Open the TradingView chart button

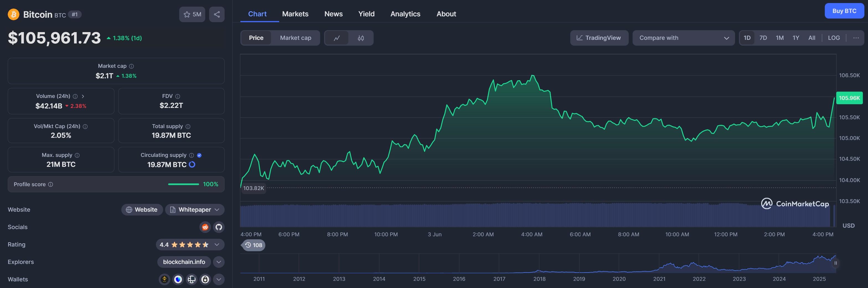[599, 38]
